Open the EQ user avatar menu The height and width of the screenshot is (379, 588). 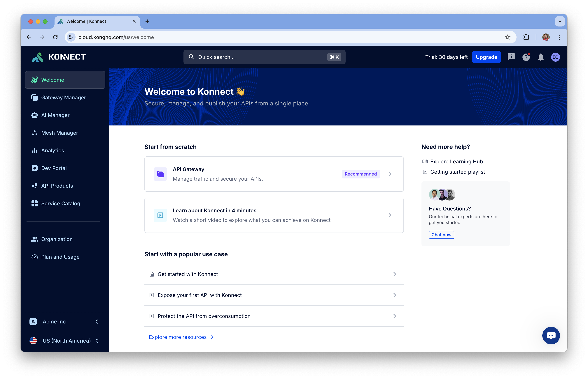[555, 57]
